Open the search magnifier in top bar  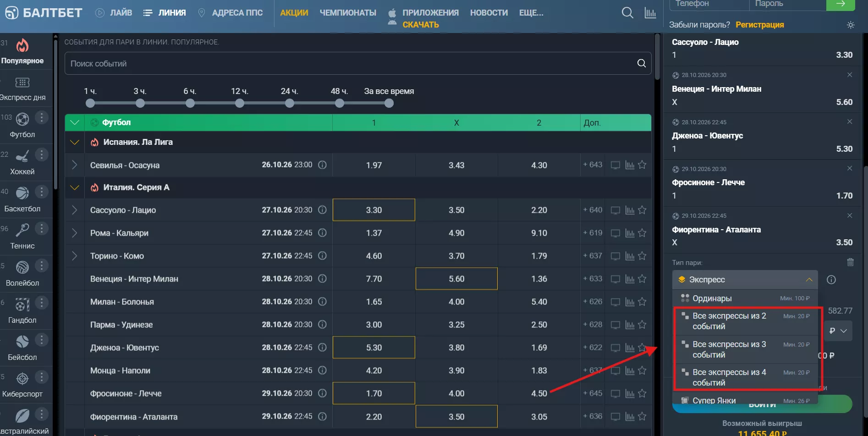click(x=627, y=13)
